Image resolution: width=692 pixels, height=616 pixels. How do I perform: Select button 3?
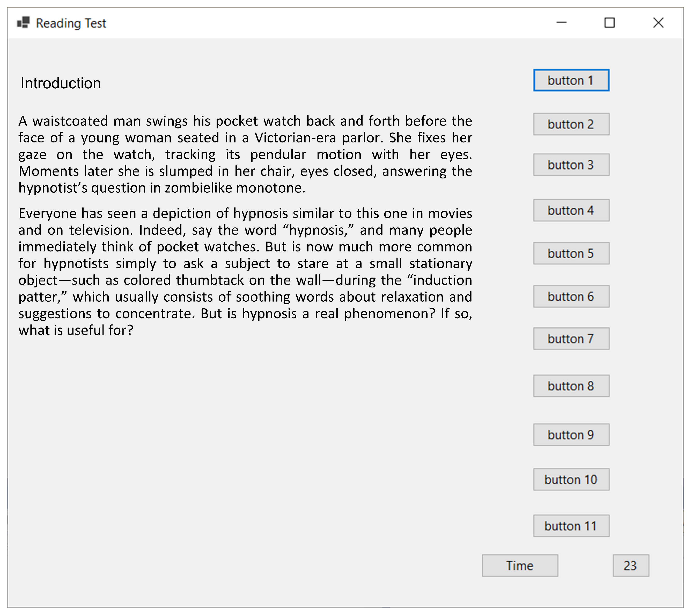[571, 165]
